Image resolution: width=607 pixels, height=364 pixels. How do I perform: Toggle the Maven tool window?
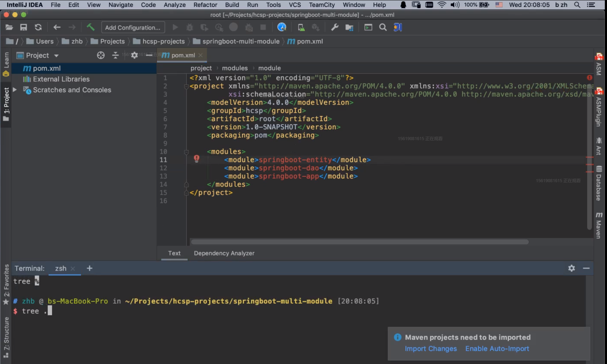(x=599, y=225)
